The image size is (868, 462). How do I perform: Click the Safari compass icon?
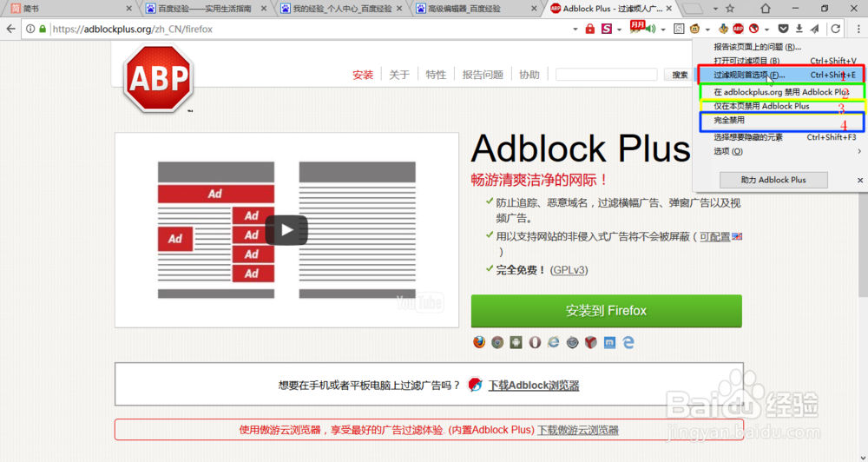pyautogui.click(x=572, y=342)
